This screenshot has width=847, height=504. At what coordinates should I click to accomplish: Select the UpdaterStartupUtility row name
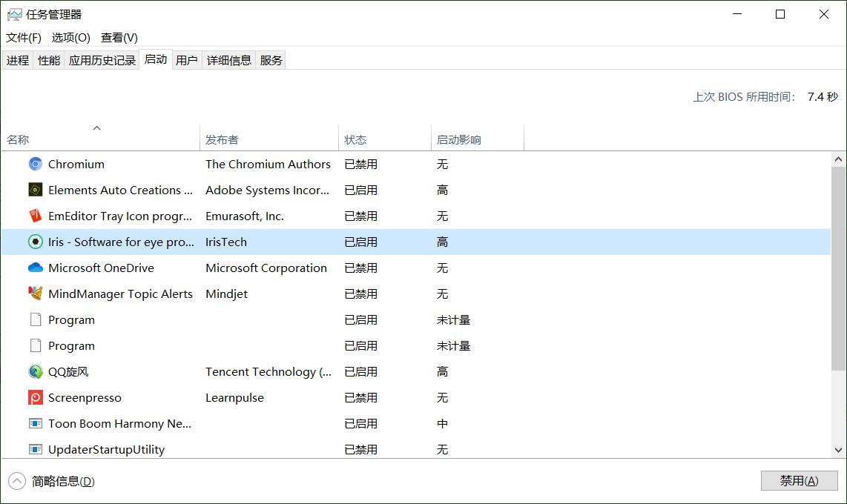106,449
